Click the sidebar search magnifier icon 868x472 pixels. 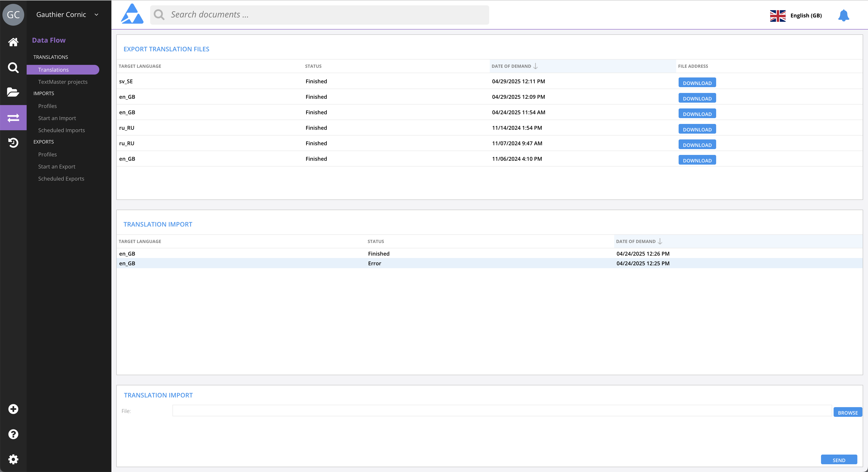[x=13, y=68]
